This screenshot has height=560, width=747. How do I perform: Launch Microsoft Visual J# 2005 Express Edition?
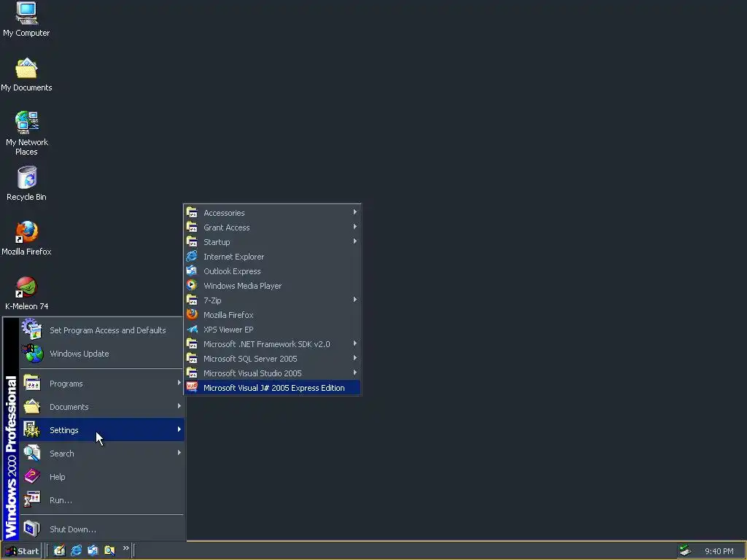(x=272, y=388)
